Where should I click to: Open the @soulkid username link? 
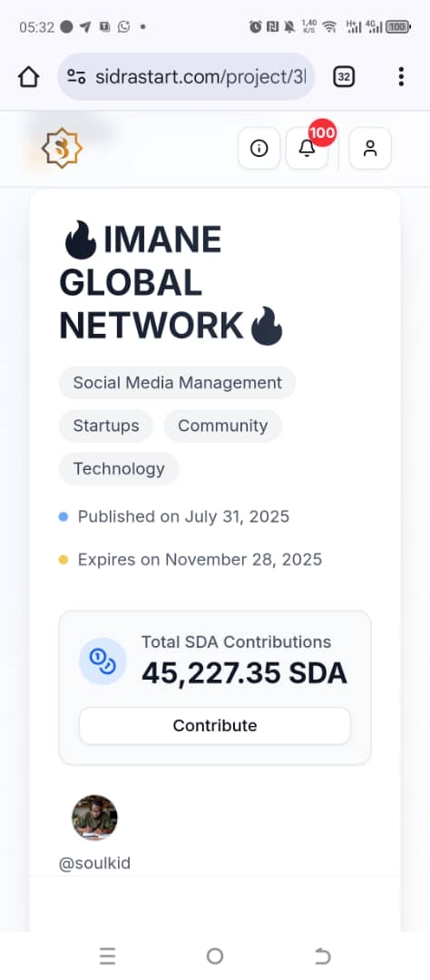94,864
